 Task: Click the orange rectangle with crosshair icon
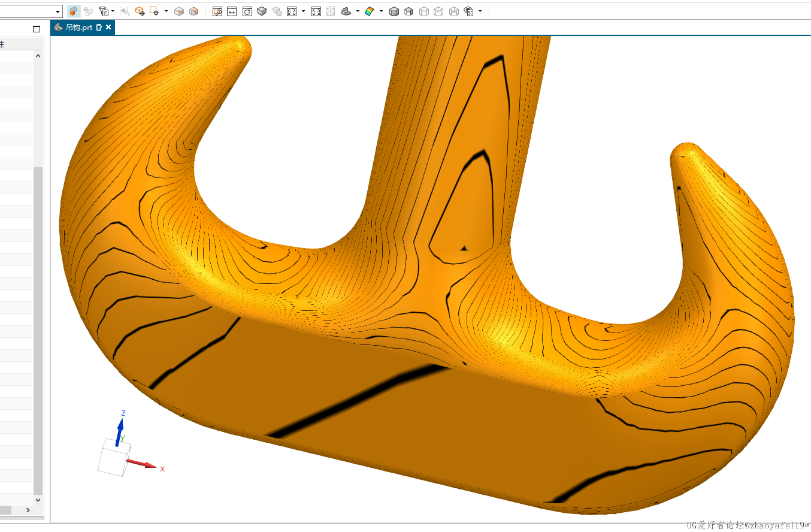(x=155, y=11)
